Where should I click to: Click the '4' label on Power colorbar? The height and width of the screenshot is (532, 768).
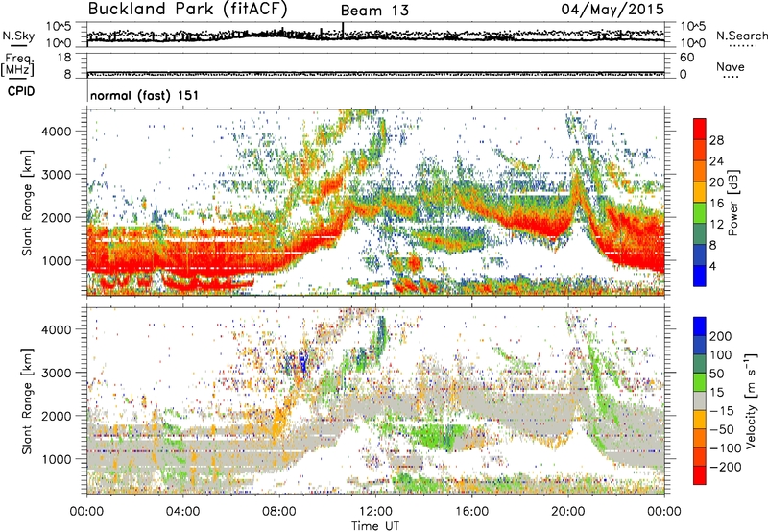tap(712, 267)
